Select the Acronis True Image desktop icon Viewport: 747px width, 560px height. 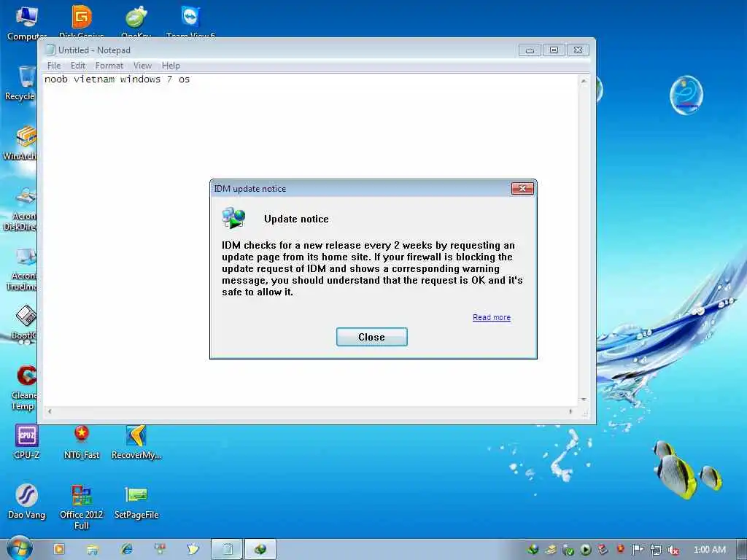point(22,268)
